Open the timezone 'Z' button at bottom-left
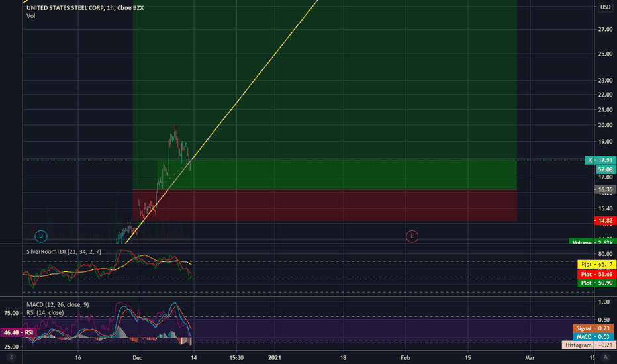The image size is (617, 364). coord(11,357)
